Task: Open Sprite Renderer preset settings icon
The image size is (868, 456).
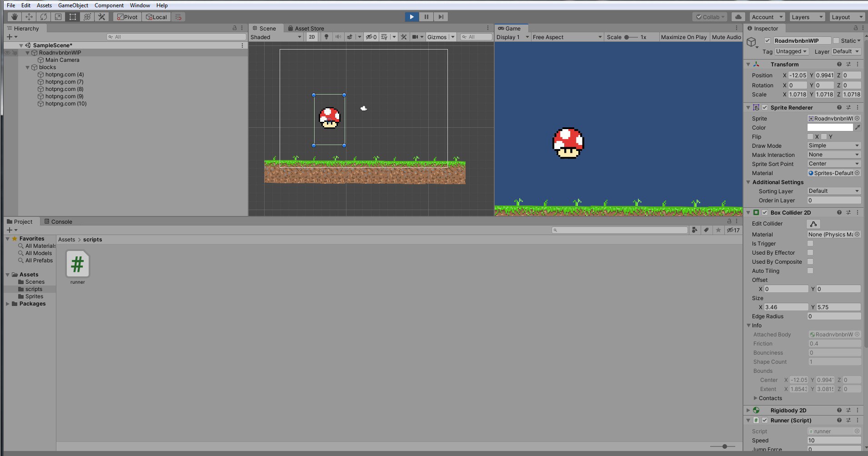Action: point(848,107)
